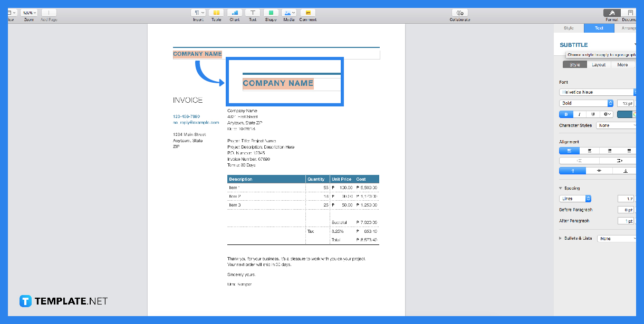
Task: Open the Table insertion tool
Action: point(216,12)
